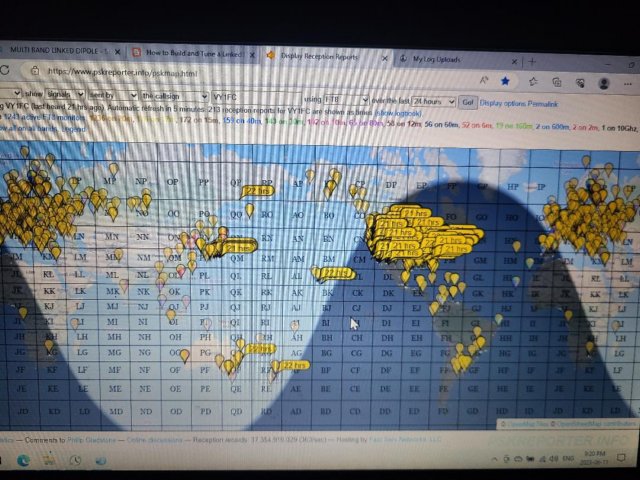This screenshot has height=480, width=640.
Task: Click the '52 on 6m' band count
Action: [x=476, y=125]
